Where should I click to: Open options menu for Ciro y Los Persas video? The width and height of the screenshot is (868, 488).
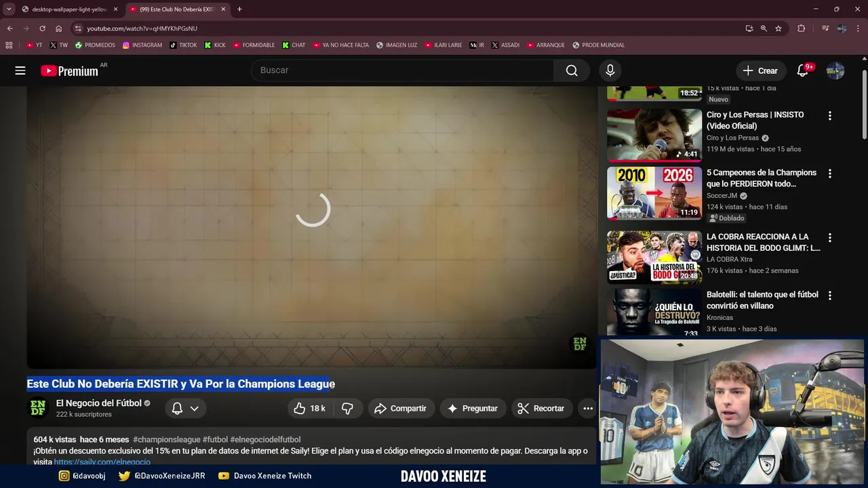[829, 116]
